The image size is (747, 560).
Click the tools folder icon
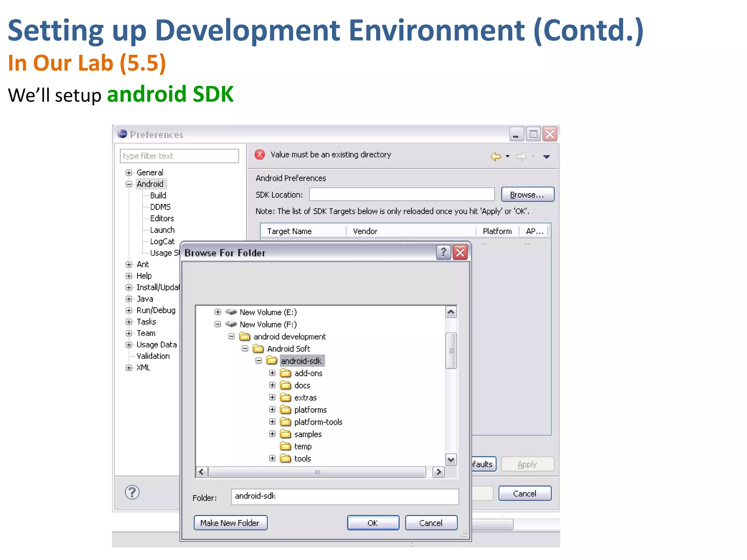[286, 458]
